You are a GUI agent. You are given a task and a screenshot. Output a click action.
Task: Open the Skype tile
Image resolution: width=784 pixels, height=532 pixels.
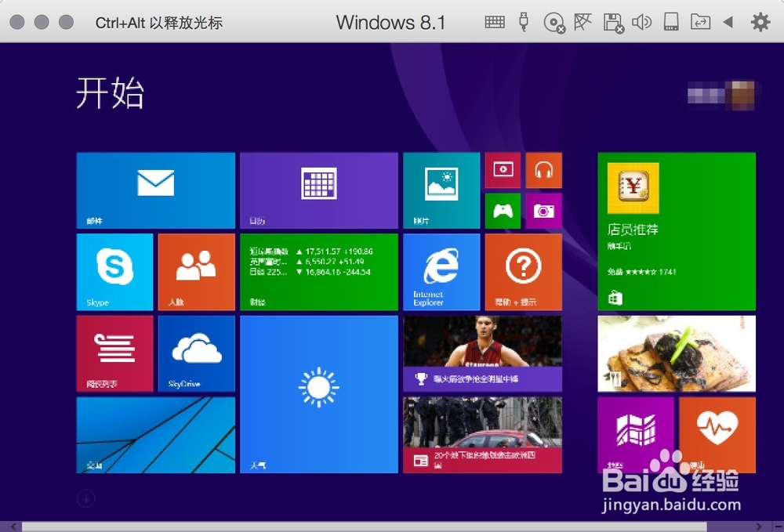(114, 270)
